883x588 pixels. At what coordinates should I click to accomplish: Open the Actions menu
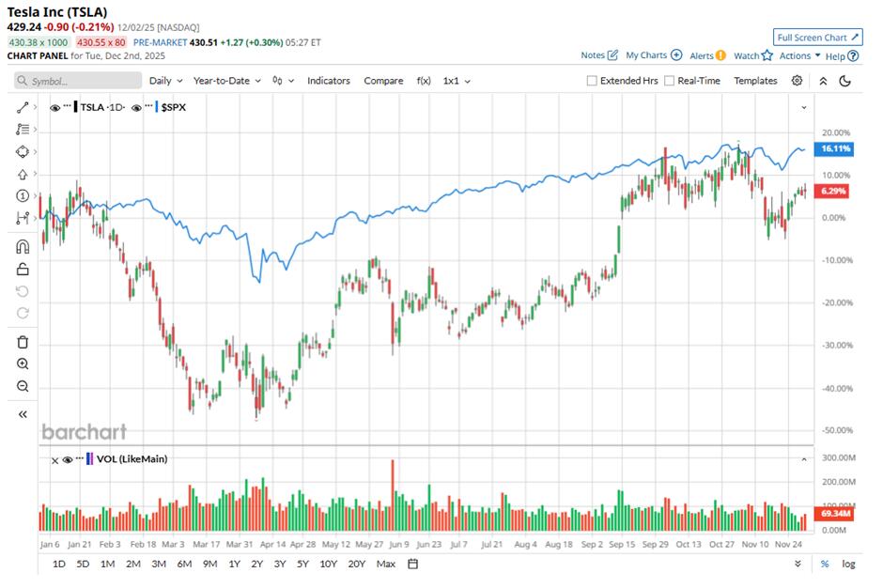795,55
